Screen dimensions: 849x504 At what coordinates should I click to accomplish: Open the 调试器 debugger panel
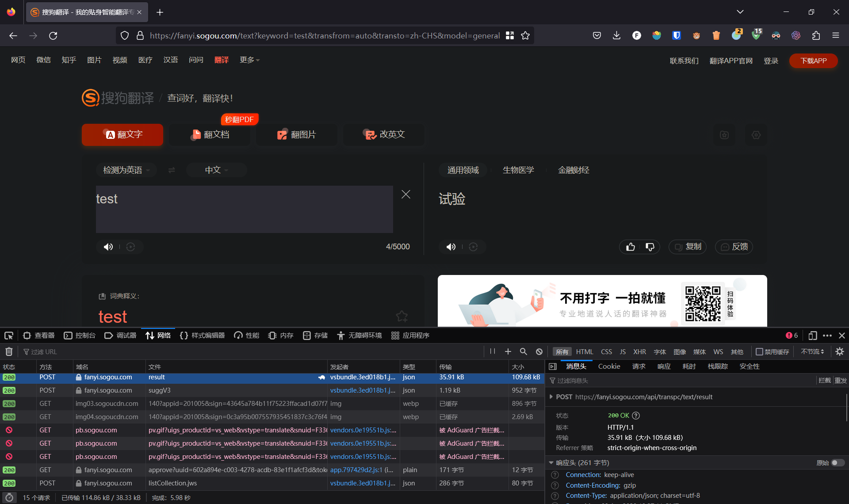(x=120, y=336)
